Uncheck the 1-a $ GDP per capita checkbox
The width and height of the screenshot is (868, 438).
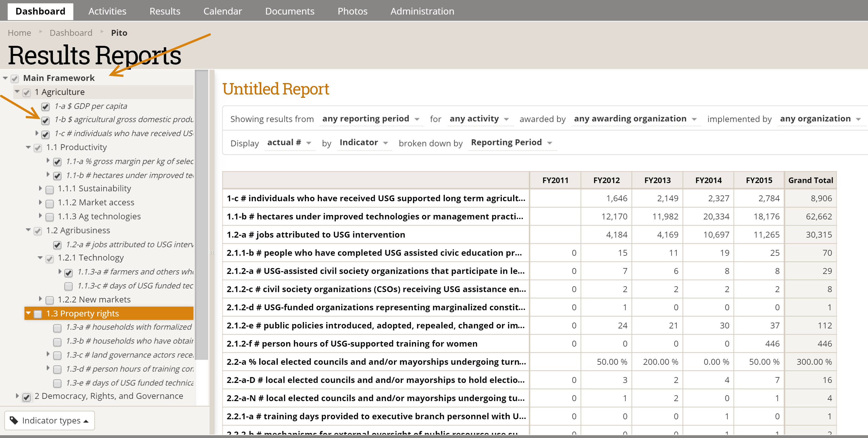46,106
